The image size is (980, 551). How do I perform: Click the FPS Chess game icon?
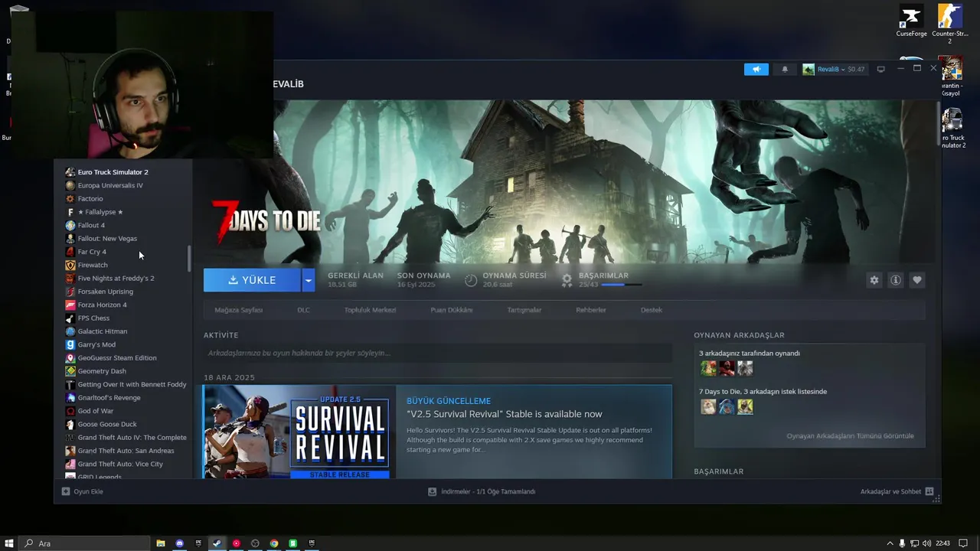[70, 318]
